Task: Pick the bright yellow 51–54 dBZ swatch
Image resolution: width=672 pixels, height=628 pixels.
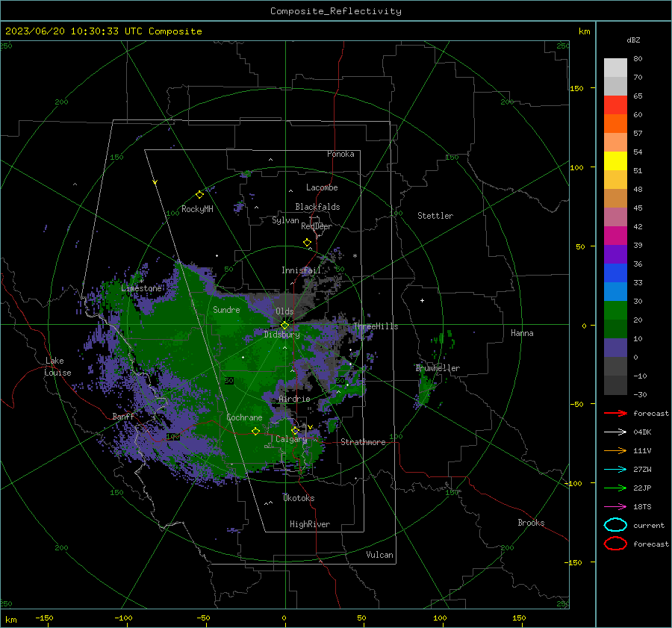Action: pos(615,161)
